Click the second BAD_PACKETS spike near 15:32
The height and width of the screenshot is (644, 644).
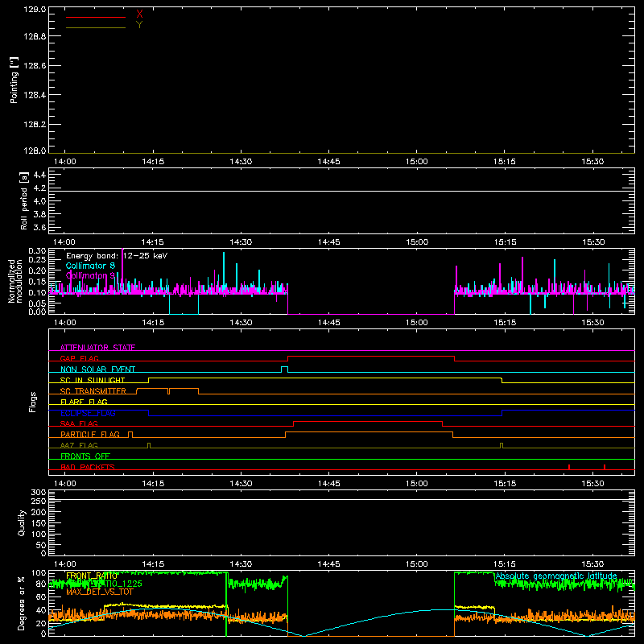(x=605, y=467)
